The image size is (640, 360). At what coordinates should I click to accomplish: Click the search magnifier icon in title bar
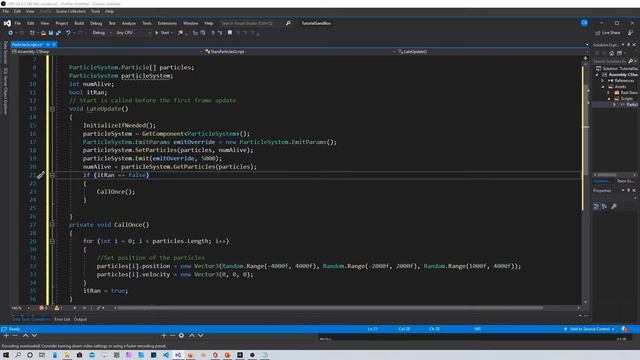coord(288,23)
